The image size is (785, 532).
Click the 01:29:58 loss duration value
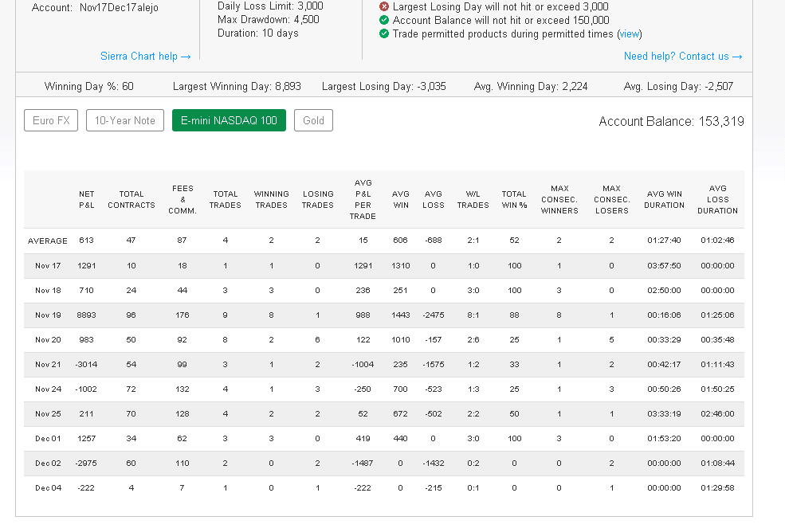click(x=717, y=488)
